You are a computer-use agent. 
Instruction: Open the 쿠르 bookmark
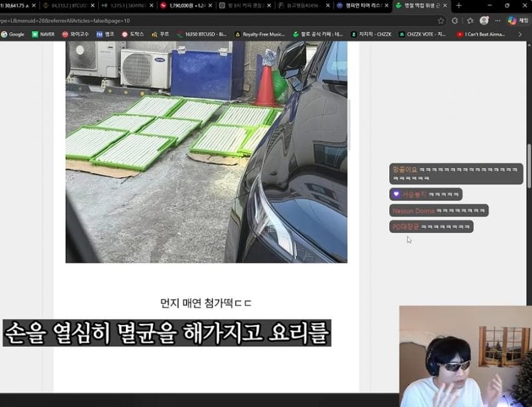(160, 34)
